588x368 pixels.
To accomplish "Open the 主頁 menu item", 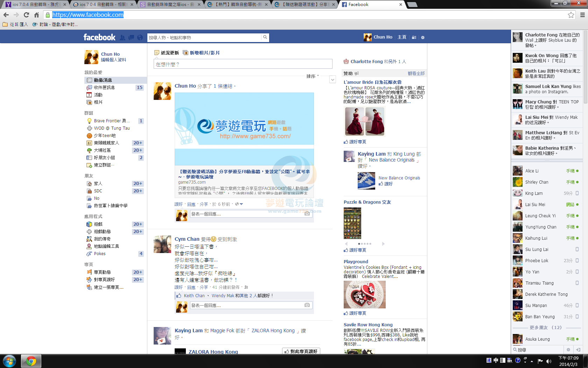I will 401,37.
